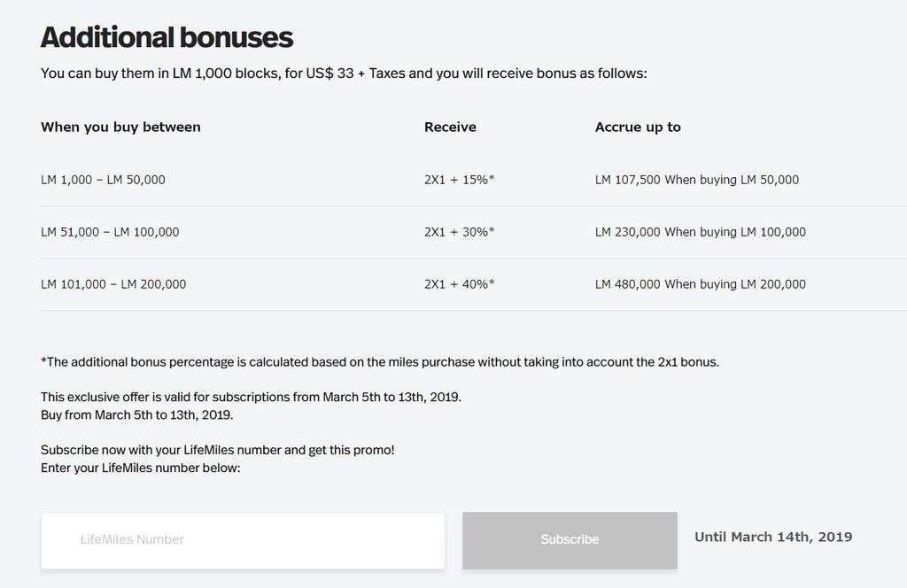
Task: Click the 2X1 + 40%* bonus cell
Action: (460, 284)
